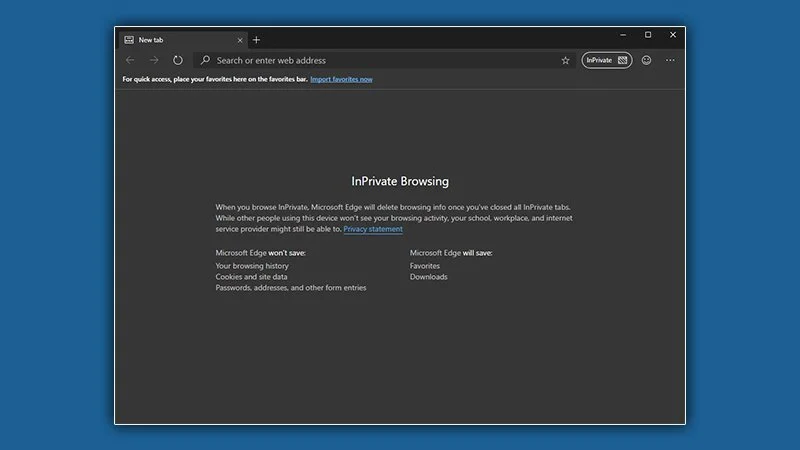The width and height of the screenshot is (800, 450).
Task: Click the InPrivate indicator badge
Action: [x=607, y=60]
